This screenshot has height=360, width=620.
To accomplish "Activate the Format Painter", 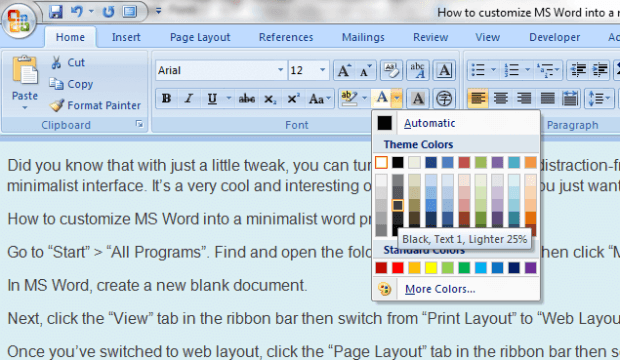I will pyautogui.click(x=95, y=105).
